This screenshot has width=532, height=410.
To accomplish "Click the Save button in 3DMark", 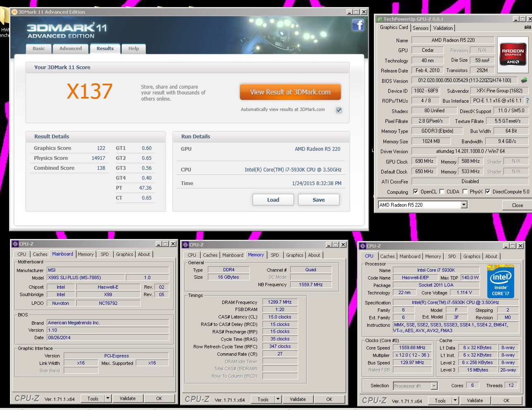I will pyautogui.click(x=319, y=200).
